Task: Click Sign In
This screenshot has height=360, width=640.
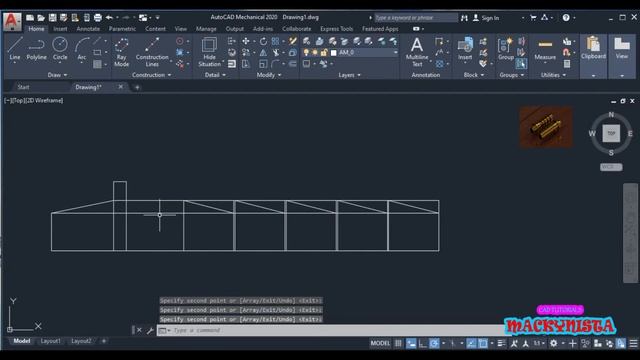Action: pyautogui.click(x=486, y=18)
